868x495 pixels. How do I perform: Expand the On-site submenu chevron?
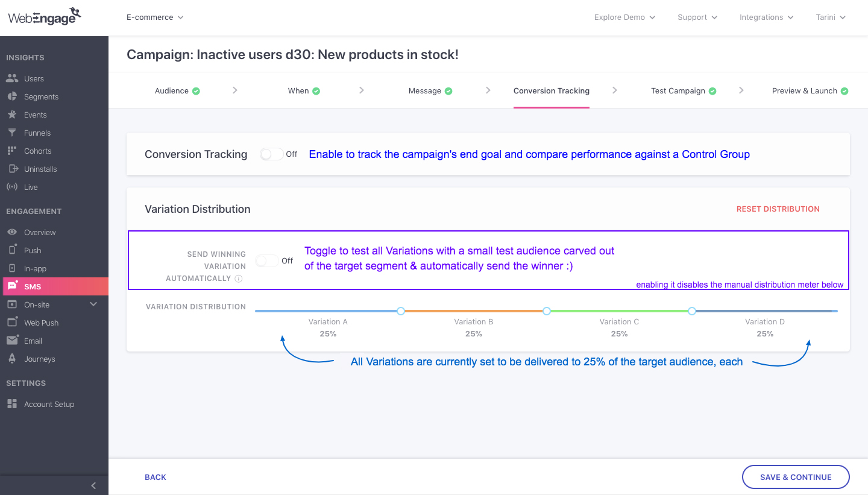93,304
